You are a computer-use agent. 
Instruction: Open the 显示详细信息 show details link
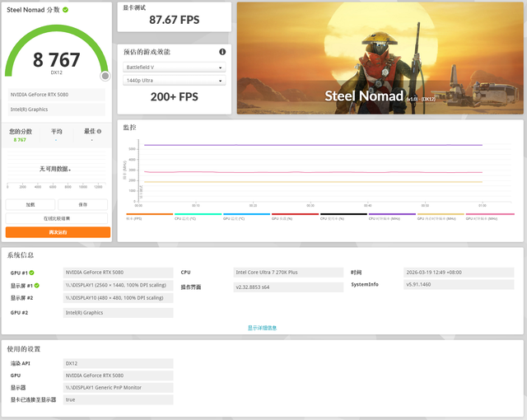coord(262,328)
